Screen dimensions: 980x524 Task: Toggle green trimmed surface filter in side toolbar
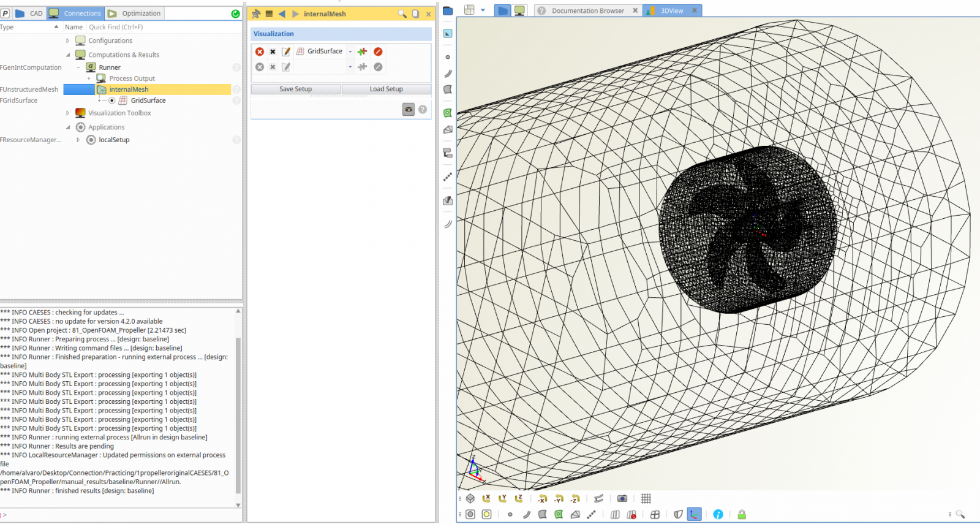pyautogui.click(x=448, y=113)
